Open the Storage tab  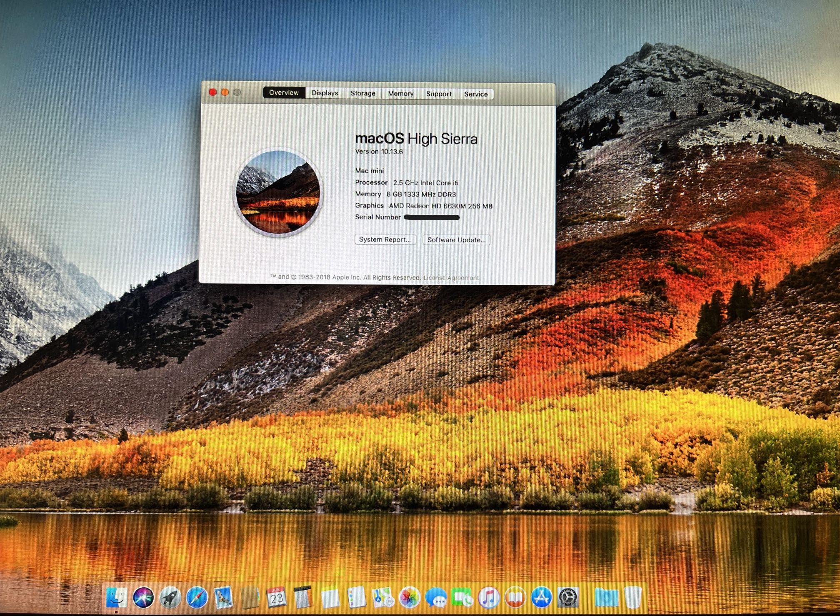click(363, 94)
